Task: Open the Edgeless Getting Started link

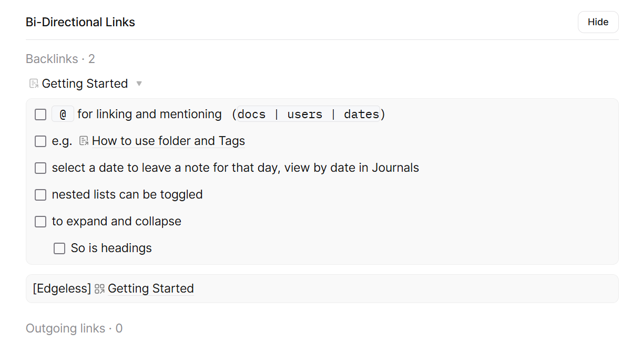Action: coord(151,289)
